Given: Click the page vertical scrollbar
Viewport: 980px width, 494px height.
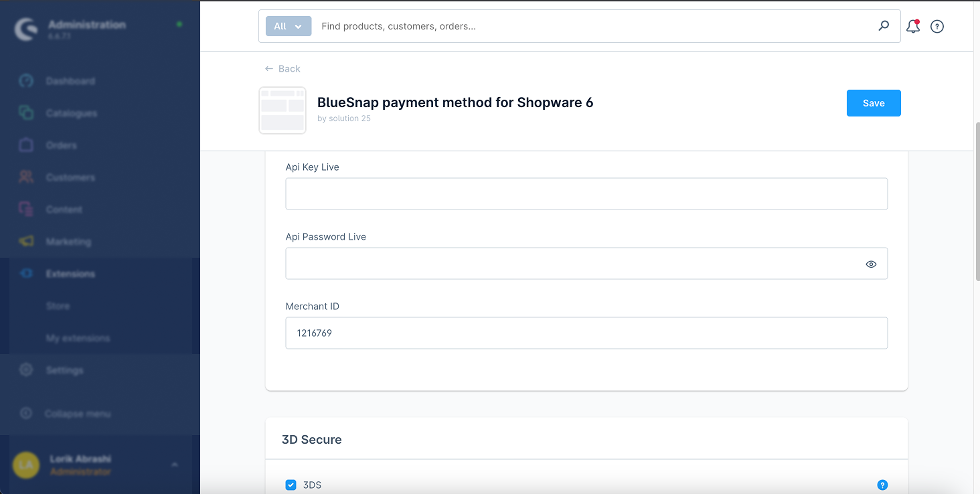Looking at the screenshot, I should coord(977,201).
